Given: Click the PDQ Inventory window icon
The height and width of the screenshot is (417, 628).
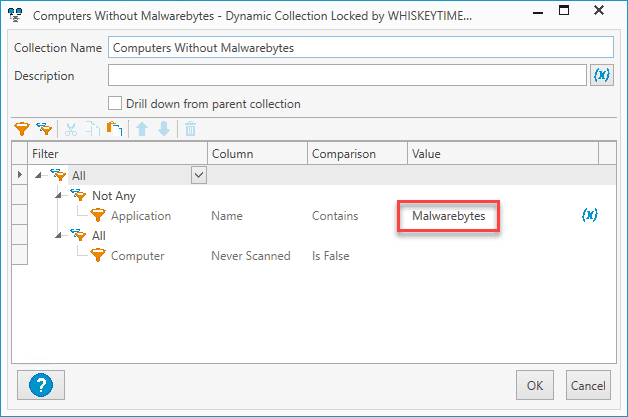Looking at the screenshot, I should (15, 15).
